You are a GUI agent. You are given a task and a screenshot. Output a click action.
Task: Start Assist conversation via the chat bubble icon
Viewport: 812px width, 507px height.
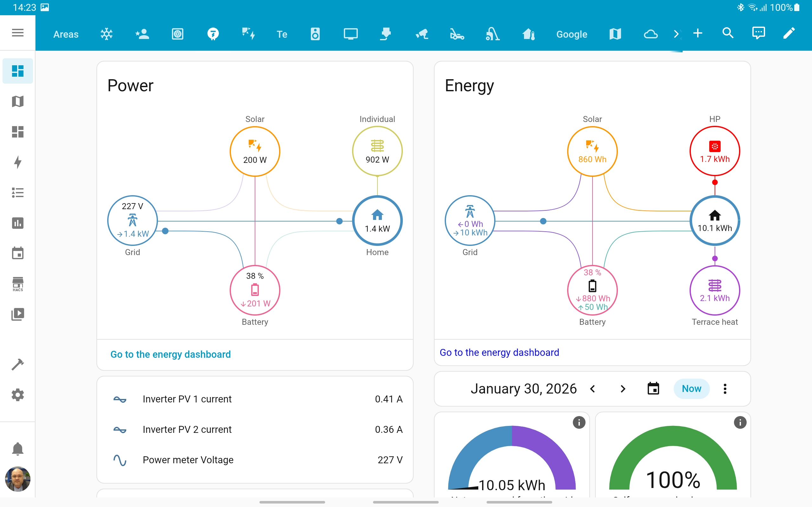coord(758,33)
